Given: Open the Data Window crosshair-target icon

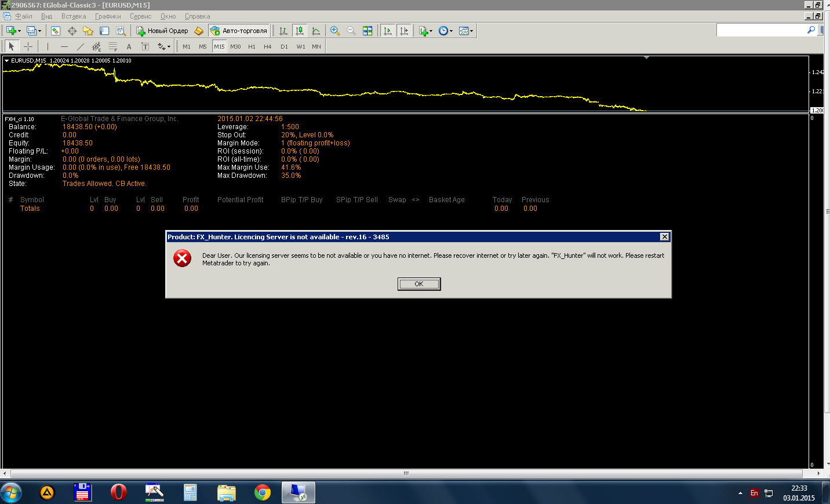Looking at the screenshot, I should [72, 31].
